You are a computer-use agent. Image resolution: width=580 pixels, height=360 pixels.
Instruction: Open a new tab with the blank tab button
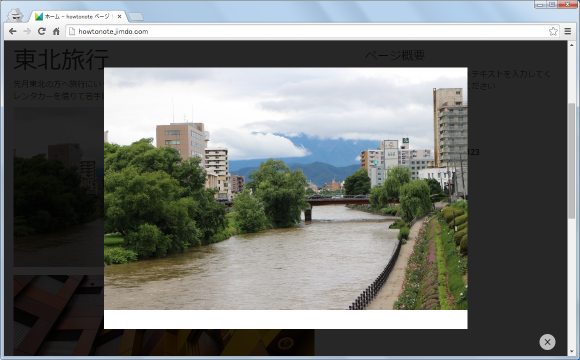click(x=136, y=17)
